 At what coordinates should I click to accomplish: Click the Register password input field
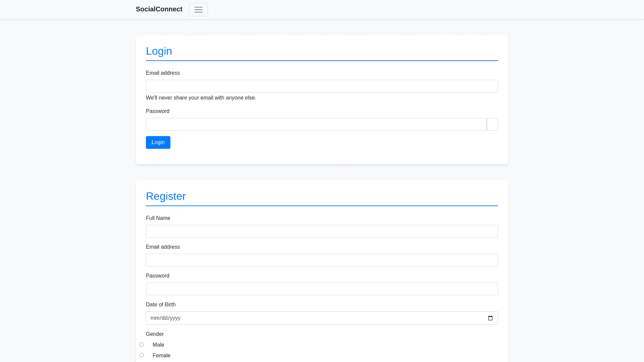[322, 289]
